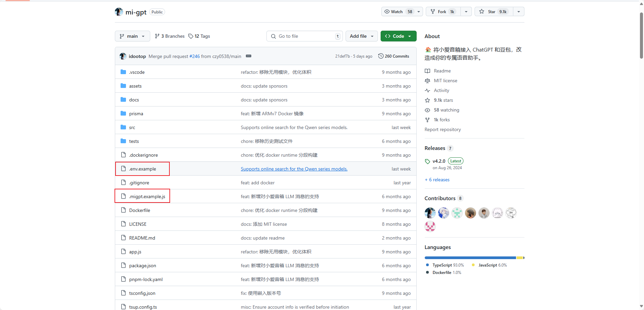Click the Activity pulse icon
This screenshot has height=310, width=644.
point(427,90)
